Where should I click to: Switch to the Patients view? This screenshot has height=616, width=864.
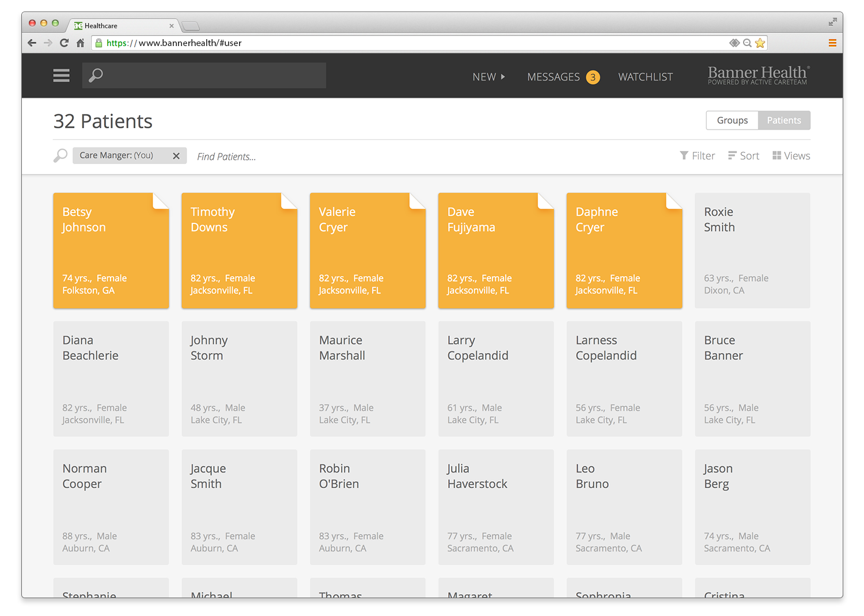tap(784, 120)
